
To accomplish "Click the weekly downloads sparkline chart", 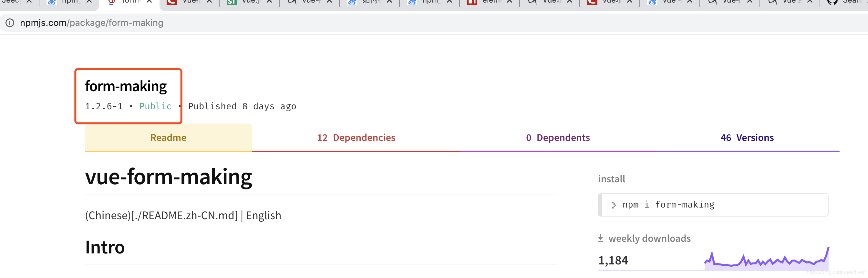I will click(x=767, y=259).
